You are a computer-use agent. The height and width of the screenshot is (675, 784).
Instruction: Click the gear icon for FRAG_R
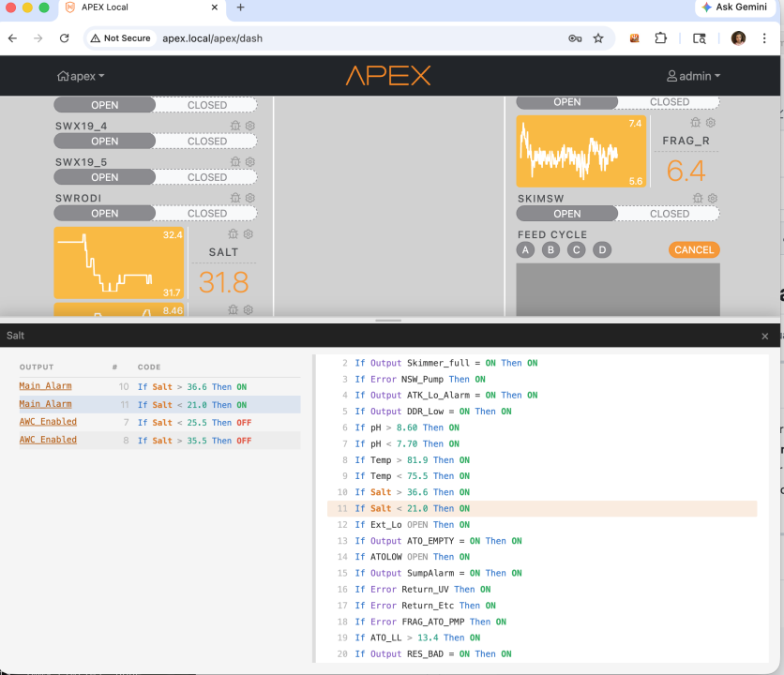point(711,123)
